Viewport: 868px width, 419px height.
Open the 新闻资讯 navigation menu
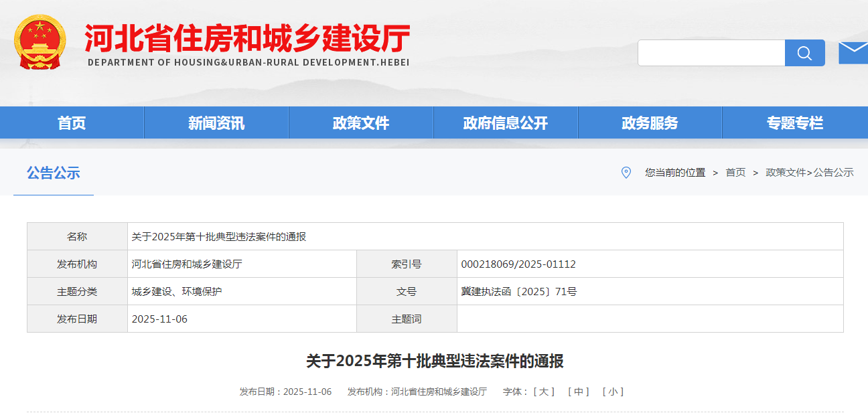tap(216, 123)
